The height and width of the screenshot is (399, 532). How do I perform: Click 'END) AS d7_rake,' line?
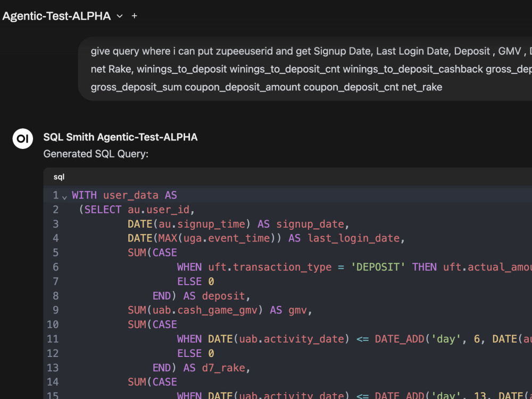pos(202,368)
